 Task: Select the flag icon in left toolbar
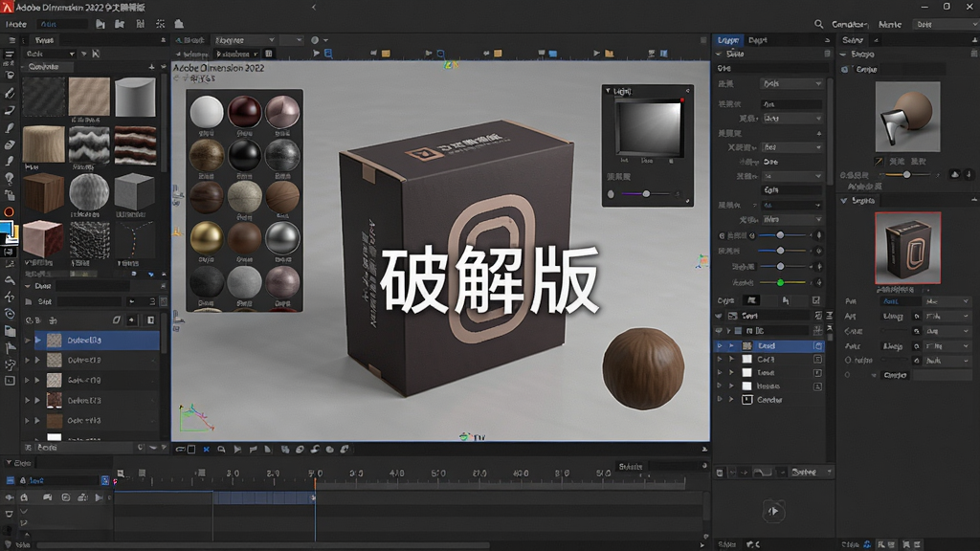tap(10, 347)
